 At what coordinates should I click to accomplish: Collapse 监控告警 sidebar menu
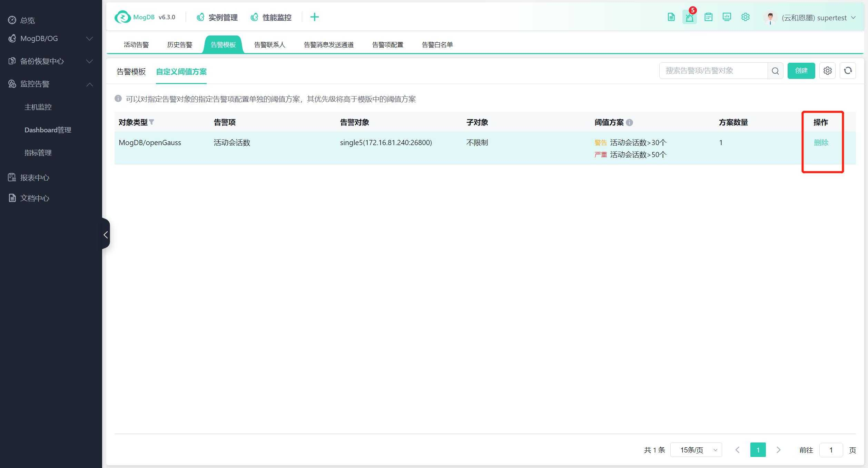point(51,84)
